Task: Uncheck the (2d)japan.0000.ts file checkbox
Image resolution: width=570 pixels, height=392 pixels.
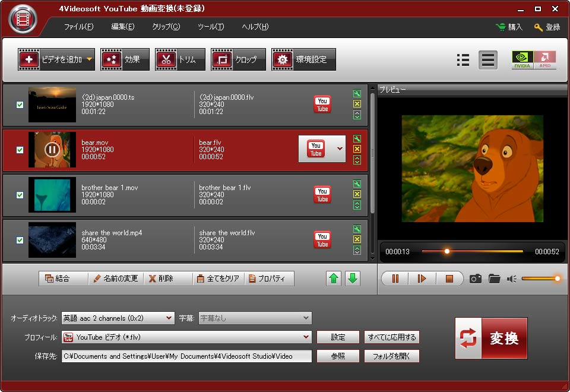Action: (x=20, y=105)
